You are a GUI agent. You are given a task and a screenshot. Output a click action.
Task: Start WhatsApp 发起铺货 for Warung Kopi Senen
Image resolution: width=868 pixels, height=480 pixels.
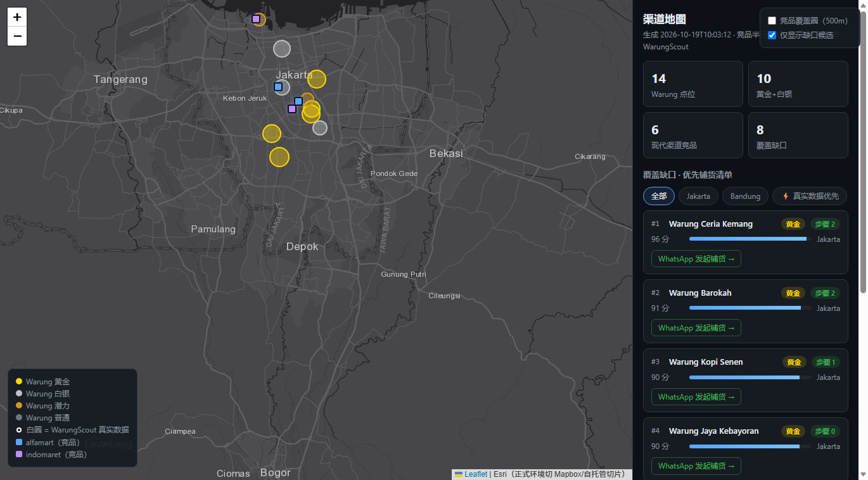[696, 396]
